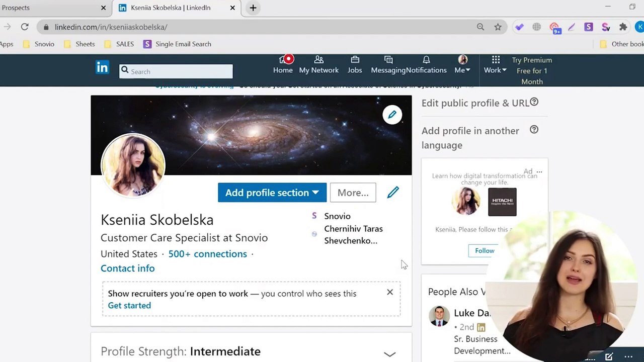The image size is (644, 362).
Task: Open the ad options three-dot menu
Action: pos(539,171)
